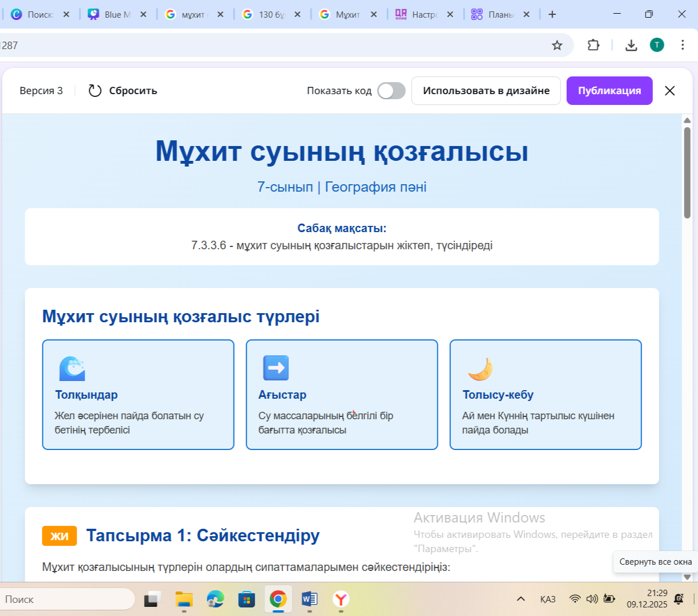
Task: Open Microsoft Edge from the taskbar
Action: point(215,599)
